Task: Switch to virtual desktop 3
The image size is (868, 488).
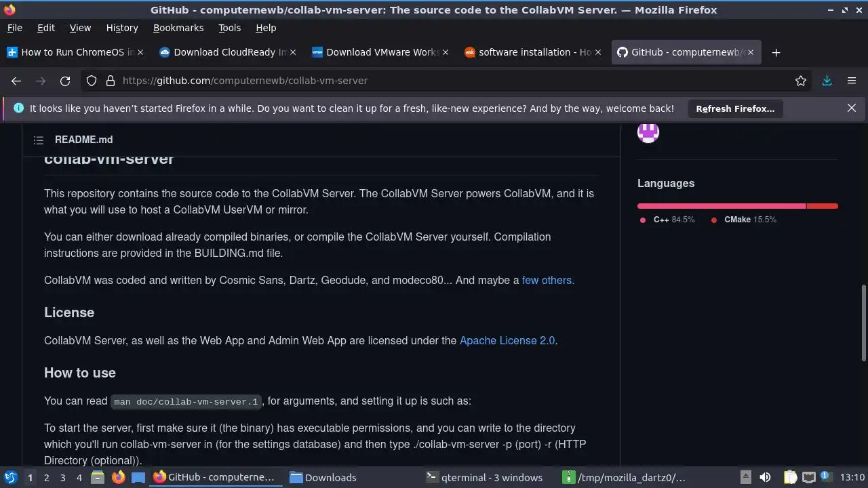Action: 62,477
